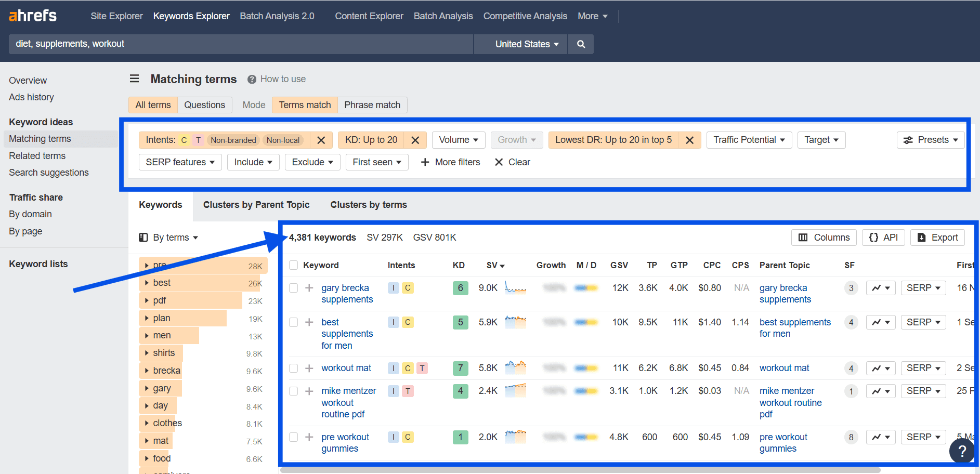Click the API braces button
This screenshot has width=980, height=474.
tap(883, 238)
